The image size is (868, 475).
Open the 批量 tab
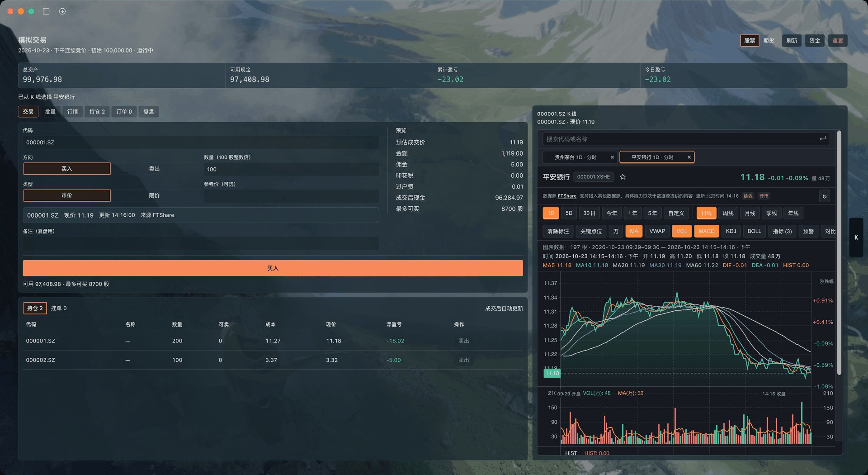point(50,112)
